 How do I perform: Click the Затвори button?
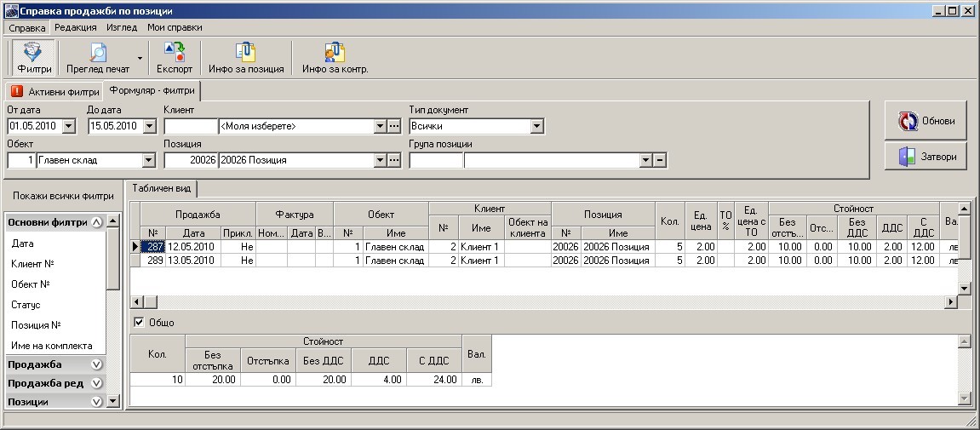[925, 157]
